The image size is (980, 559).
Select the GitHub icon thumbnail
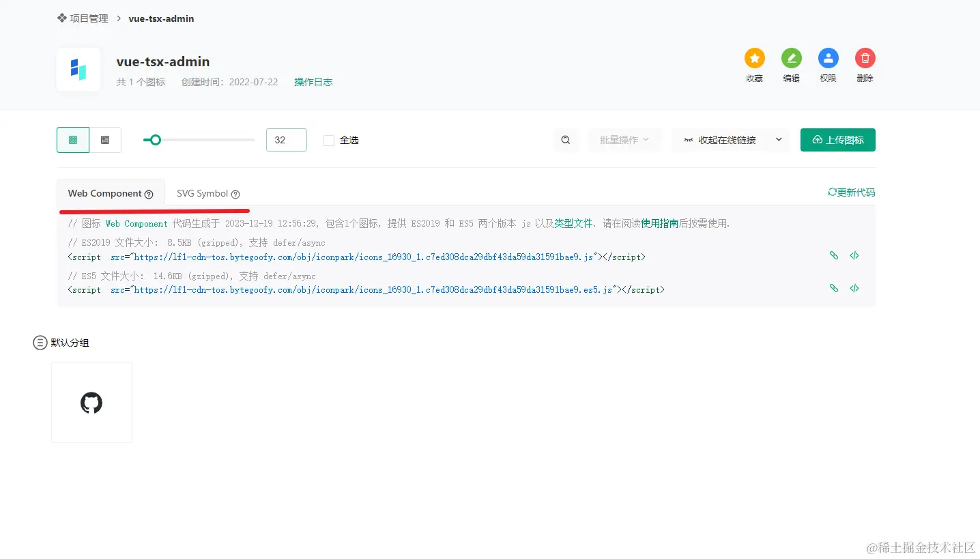[91, 403]
